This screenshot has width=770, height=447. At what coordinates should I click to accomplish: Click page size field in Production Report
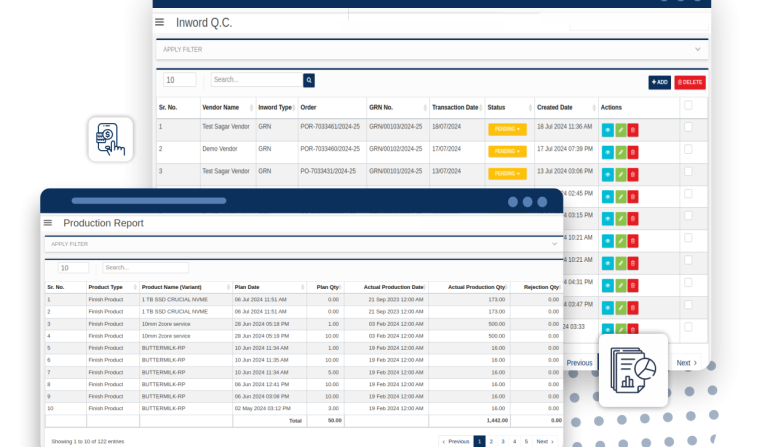pos(73,268)
